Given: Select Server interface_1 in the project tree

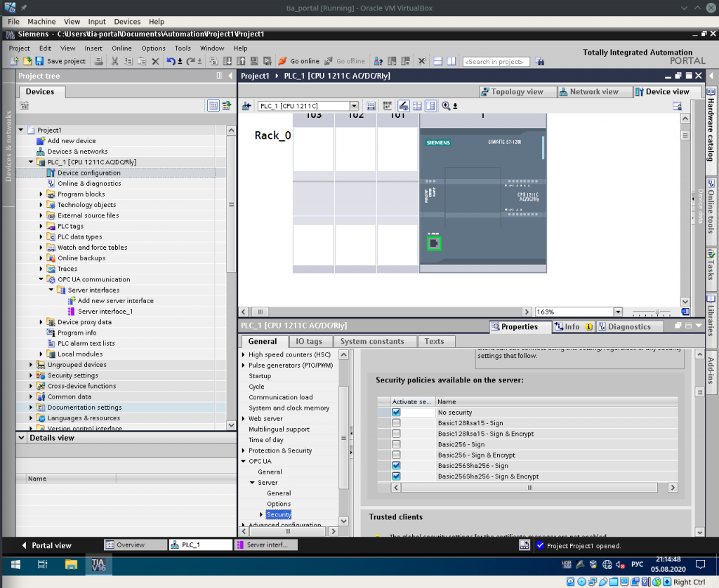Looking at the screenshot, I should (105, 312).
